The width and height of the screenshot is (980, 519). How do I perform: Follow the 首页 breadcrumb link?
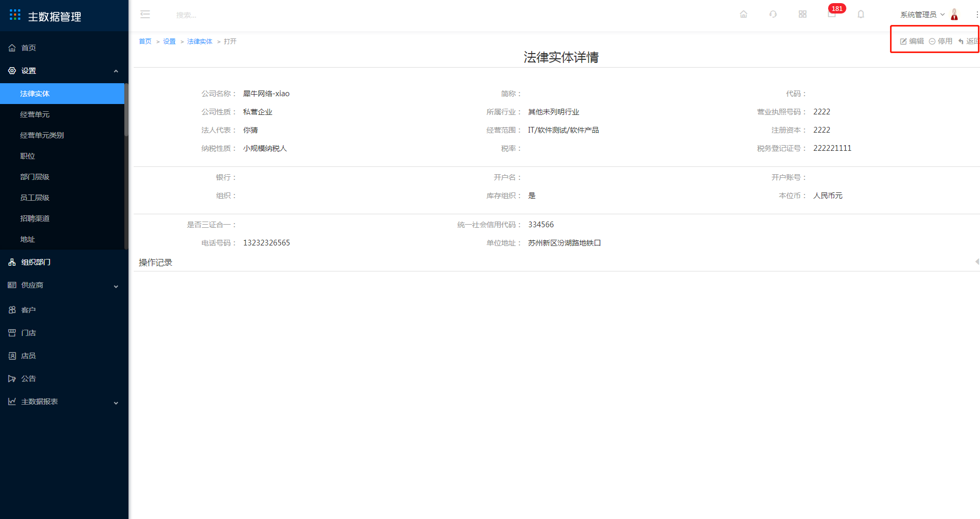tap(145, 42)
